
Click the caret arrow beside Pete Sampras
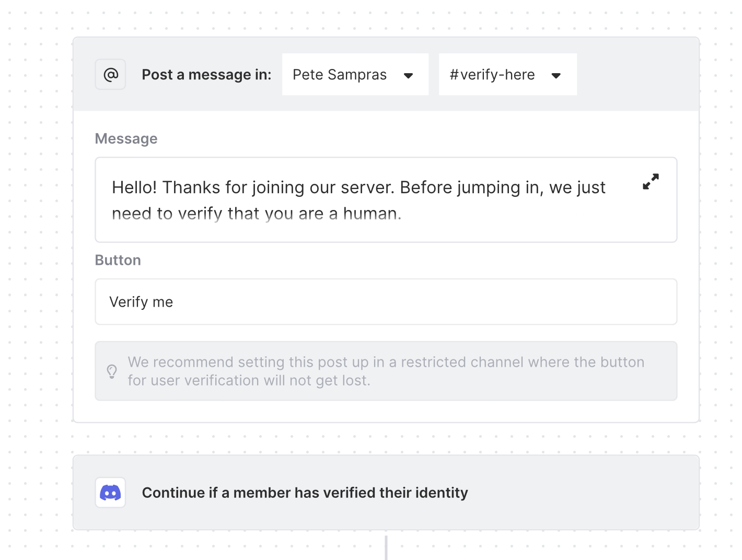[409, 76]
